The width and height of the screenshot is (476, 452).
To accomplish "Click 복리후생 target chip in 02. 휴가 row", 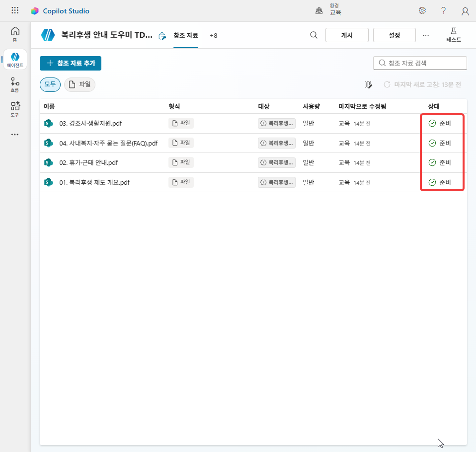I will point(277,162).
